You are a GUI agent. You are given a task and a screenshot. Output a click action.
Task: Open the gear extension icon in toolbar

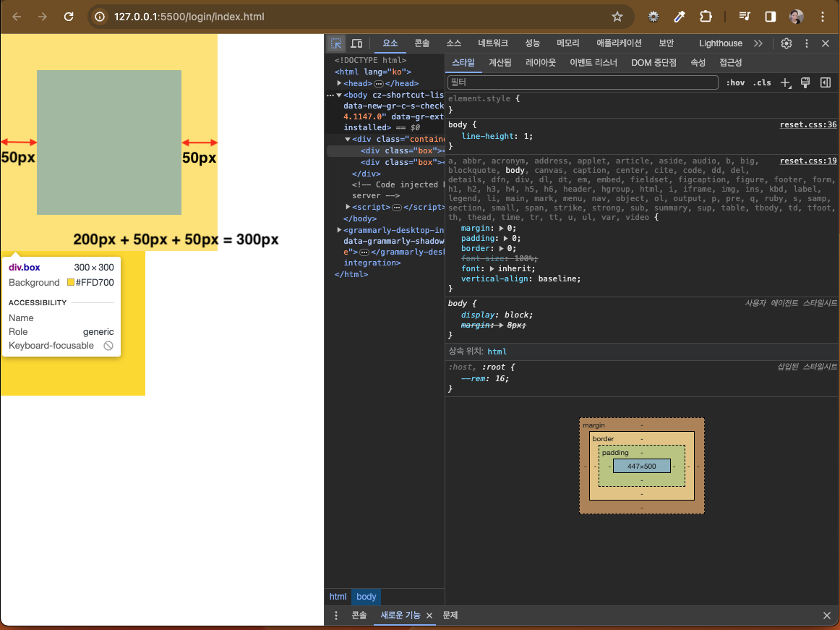[x=653, y=17]
